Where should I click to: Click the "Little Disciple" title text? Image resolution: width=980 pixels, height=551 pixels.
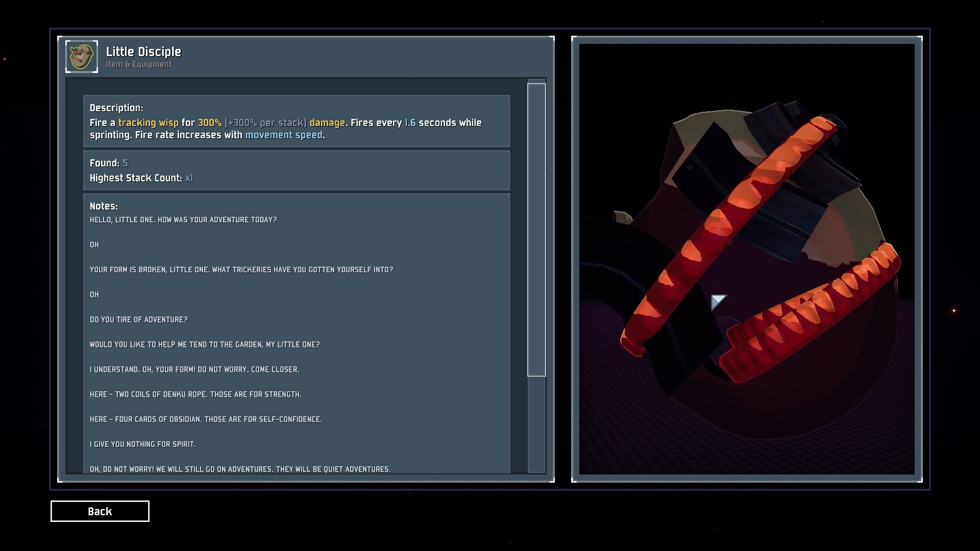point(143,52)
